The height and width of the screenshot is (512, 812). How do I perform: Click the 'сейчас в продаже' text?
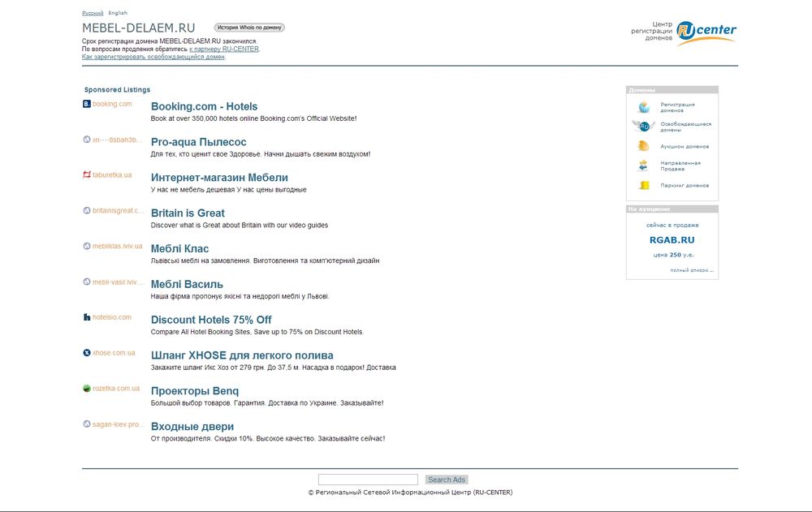coord(672,226)
